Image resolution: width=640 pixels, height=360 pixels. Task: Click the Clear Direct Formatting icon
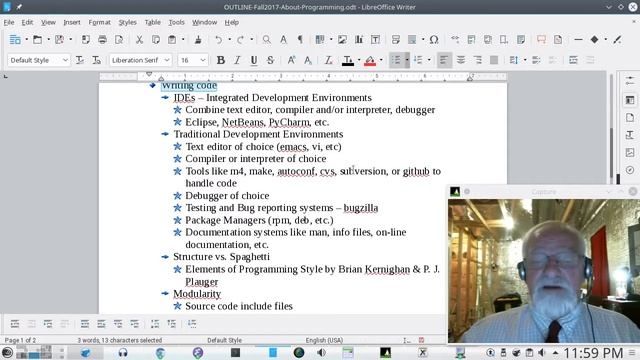tap(328, 60)
